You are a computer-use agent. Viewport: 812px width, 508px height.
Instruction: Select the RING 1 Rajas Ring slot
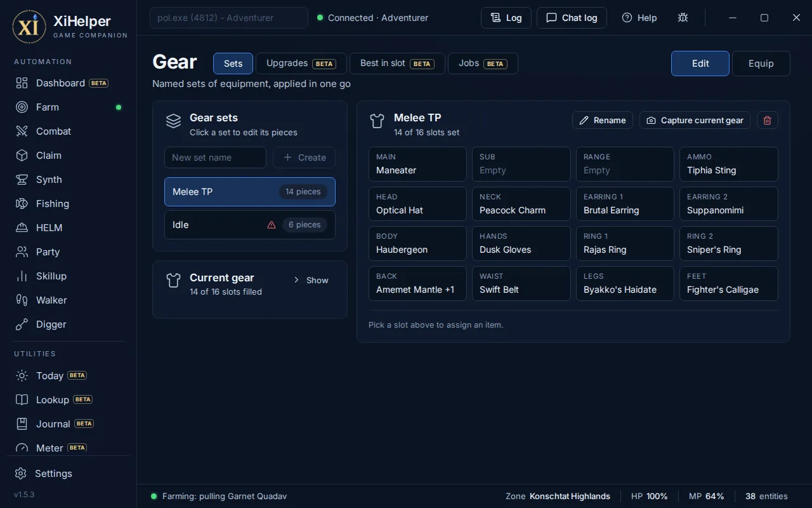(x=625, y=244)
